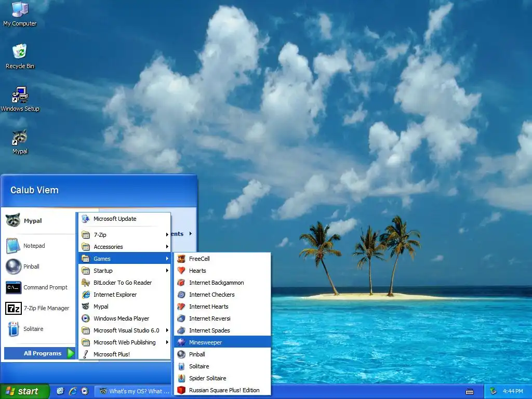Click the Mypal raccoon icon in pinned list
532x399 pixels.
(x=13, y=220)
